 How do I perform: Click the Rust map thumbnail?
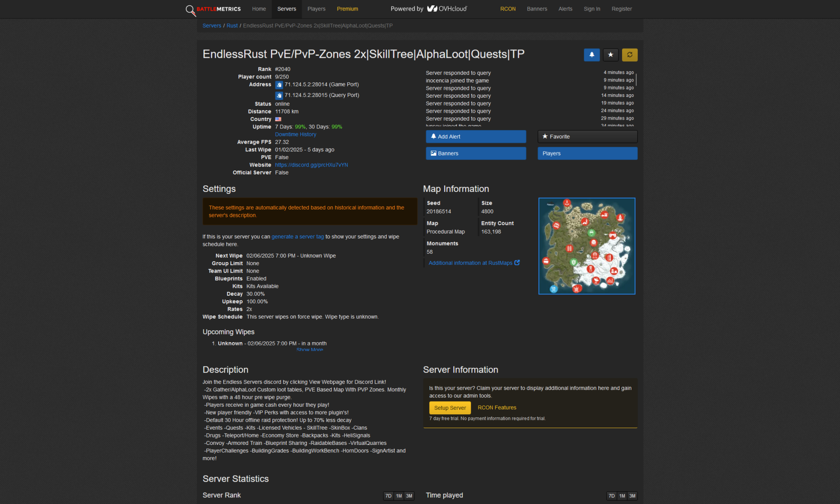point(587,246)
